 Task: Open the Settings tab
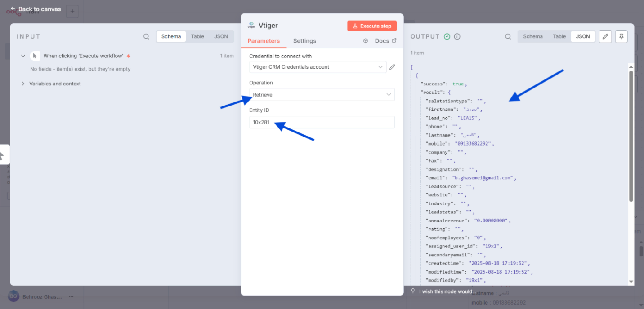304,41
